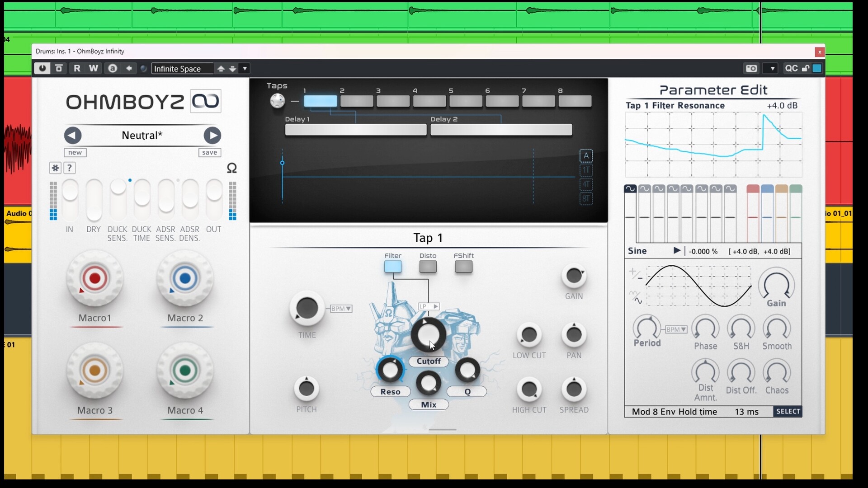The width and height of the screenshot is (868, 488).
Task: Click the 'new' preset button
Action: coord(75,153)
